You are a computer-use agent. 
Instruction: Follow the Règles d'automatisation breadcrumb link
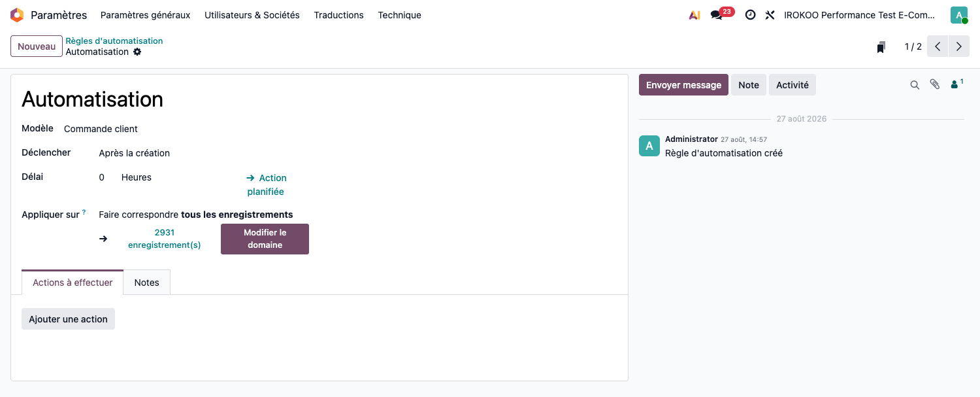114,41
